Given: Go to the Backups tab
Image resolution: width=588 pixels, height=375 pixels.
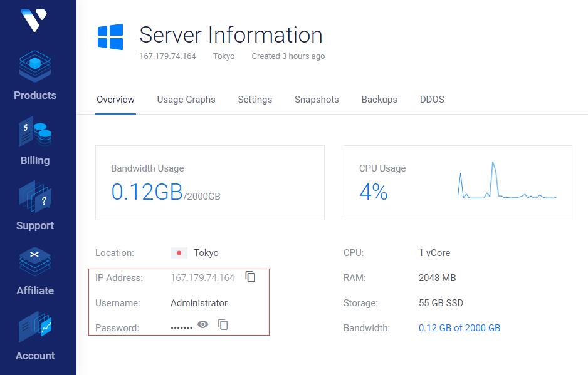Looking at the screenshot, I should click(379, 100).
